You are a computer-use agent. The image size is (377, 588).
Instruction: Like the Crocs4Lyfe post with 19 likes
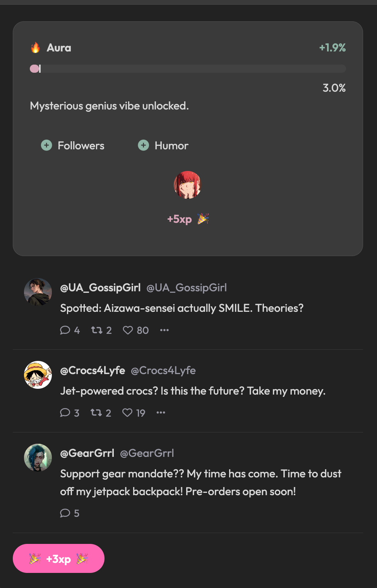pos(127,413)
